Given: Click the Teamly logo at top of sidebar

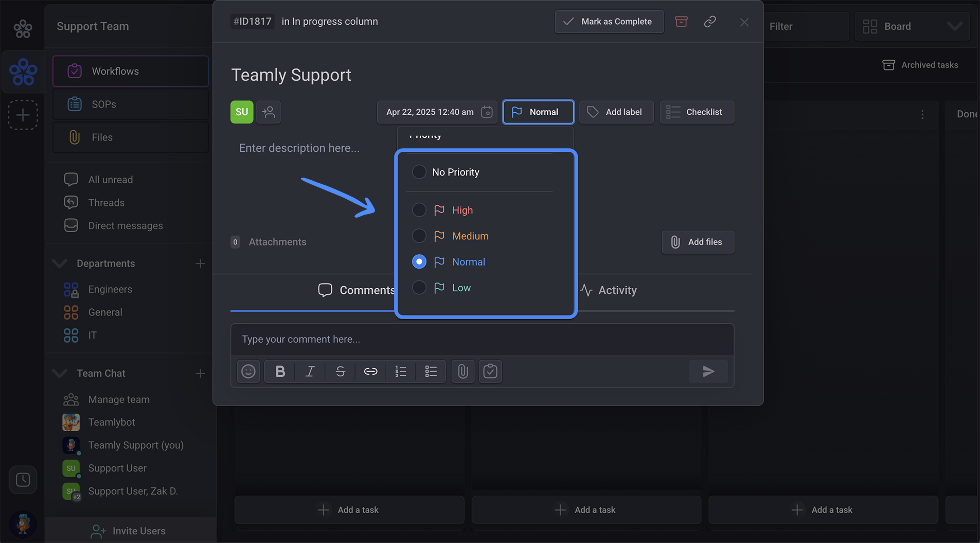Looking at the screenshot, I should tap(23, 29).
